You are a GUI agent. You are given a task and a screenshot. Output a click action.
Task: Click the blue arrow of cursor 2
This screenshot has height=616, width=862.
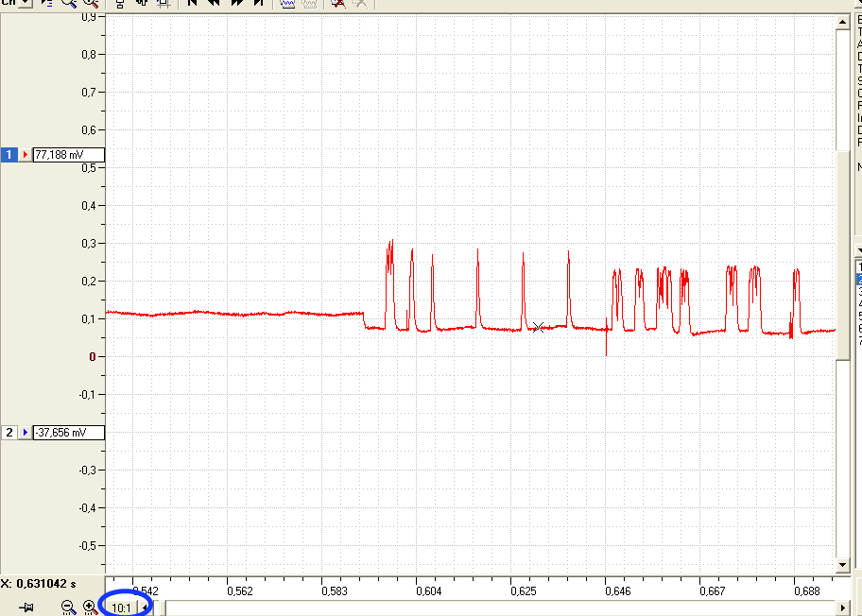[25, 433]
